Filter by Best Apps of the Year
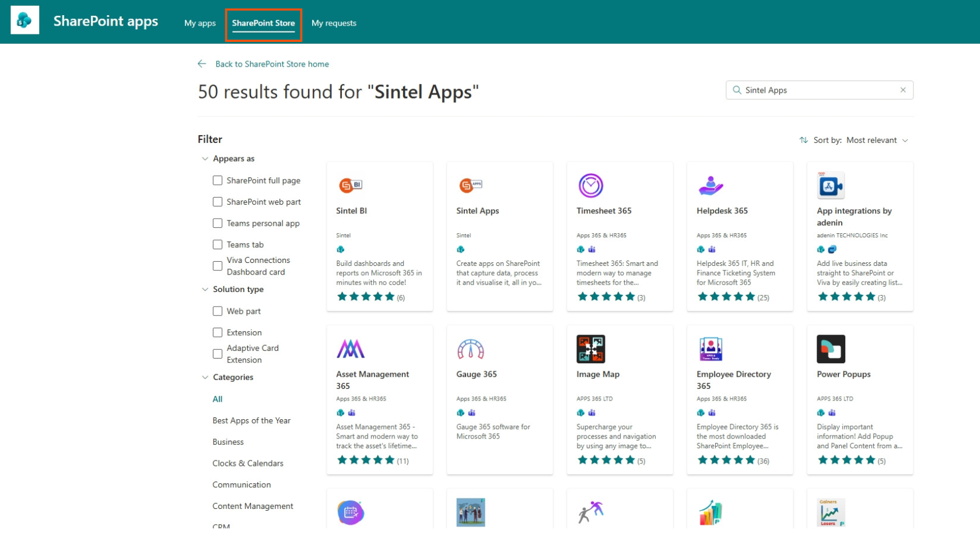 pyautogui.click(x=251, y=421)
